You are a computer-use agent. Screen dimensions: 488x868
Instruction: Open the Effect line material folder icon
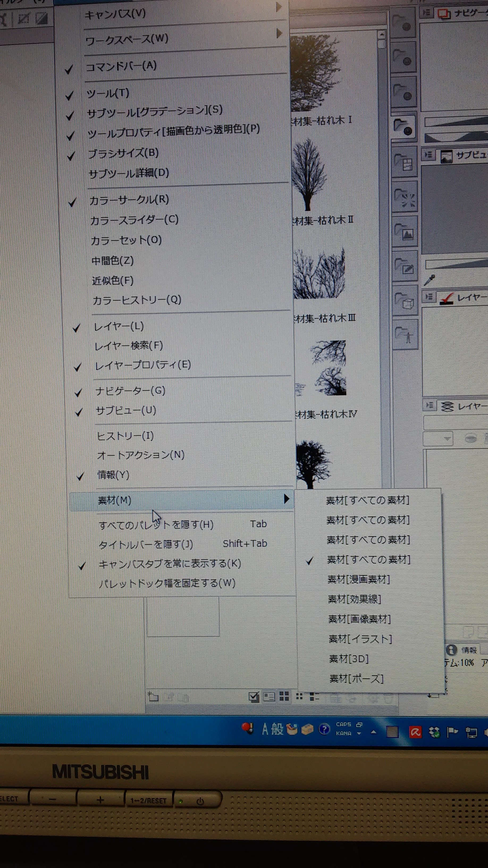click(x=405, y=197)
